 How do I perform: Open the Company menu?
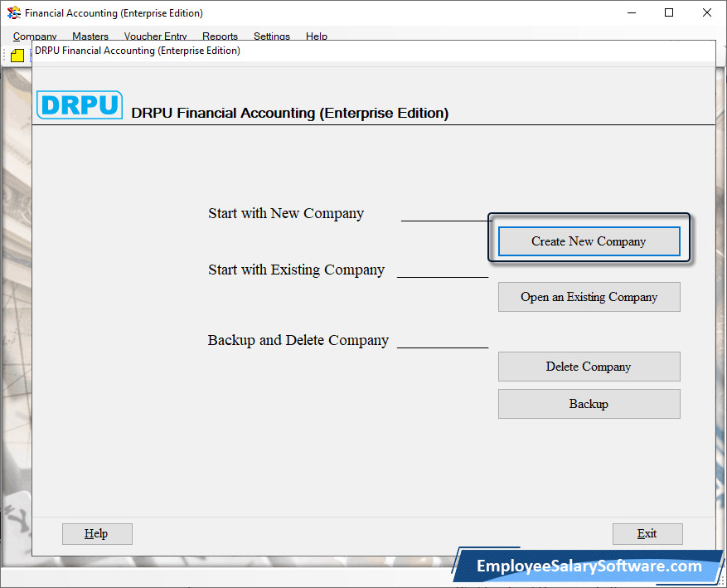coord(35,36)
